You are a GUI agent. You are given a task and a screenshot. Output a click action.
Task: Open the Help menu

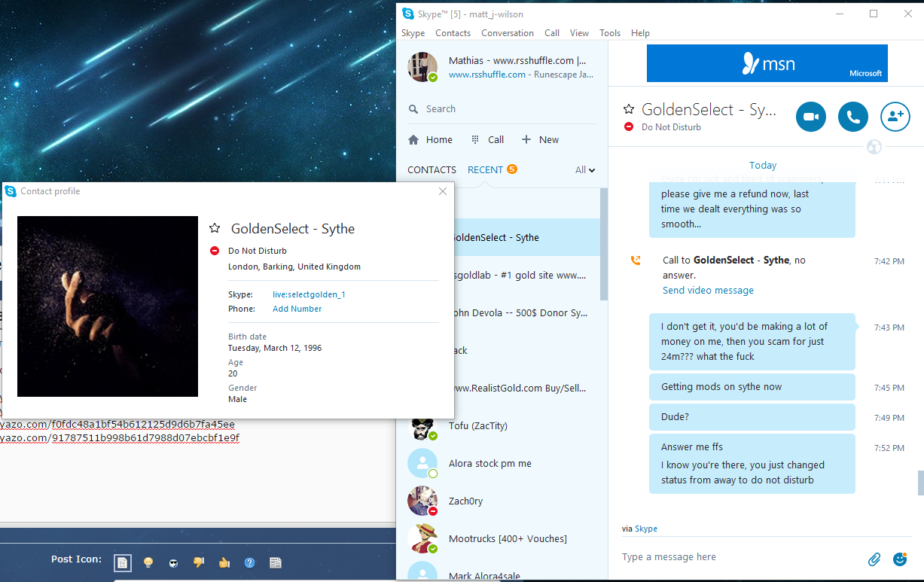tap(640, 33)
